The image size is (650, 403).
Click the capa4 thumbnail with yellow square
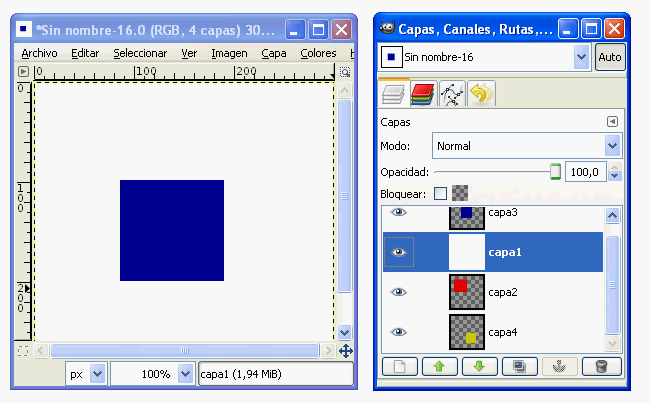point(467,332)
